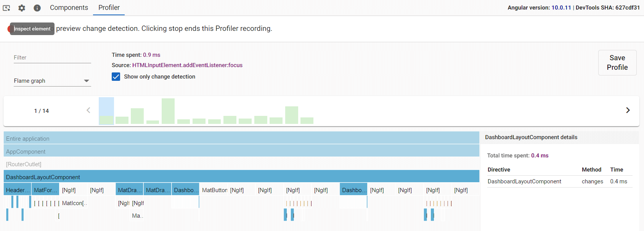Open the Flame graph dropdown
This screenshot has height=231, width=644.
tap(52, 81)
